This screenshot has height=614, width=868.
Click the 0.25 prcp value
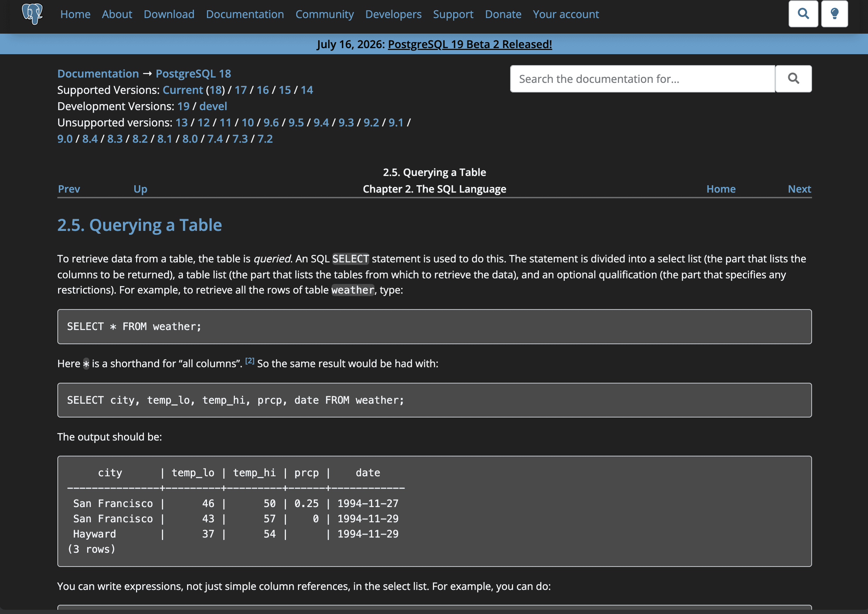[x=306, y=504]
